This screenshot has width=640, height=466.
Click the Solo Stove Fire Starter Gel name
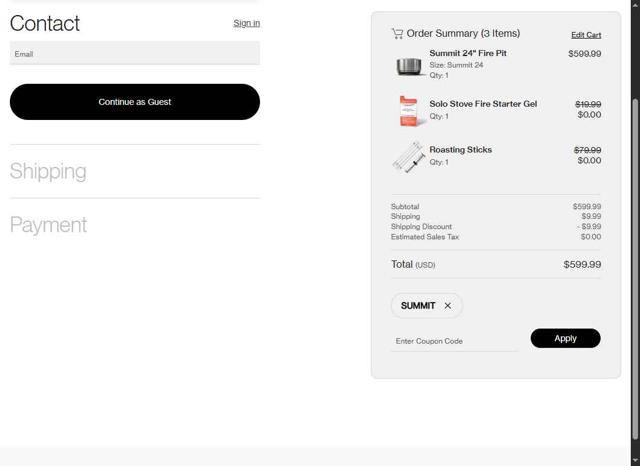(x=483, y=104)
